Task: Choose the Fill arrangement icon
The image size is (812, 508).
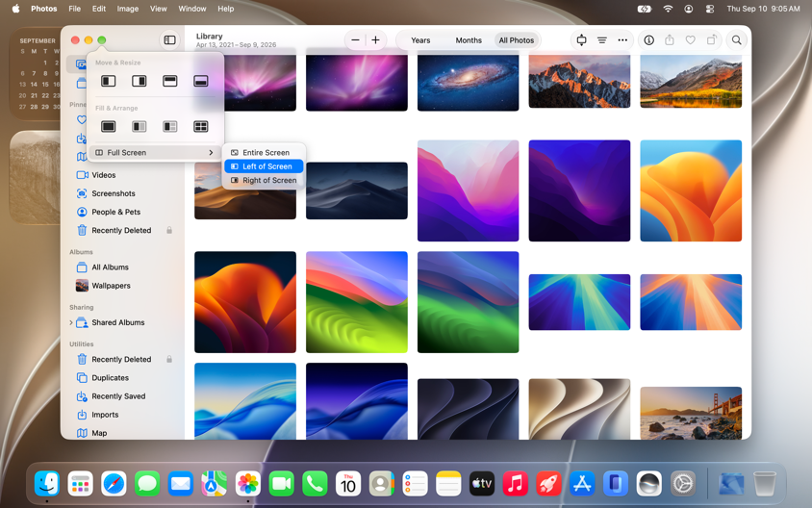Action: [x=108, y=126]
